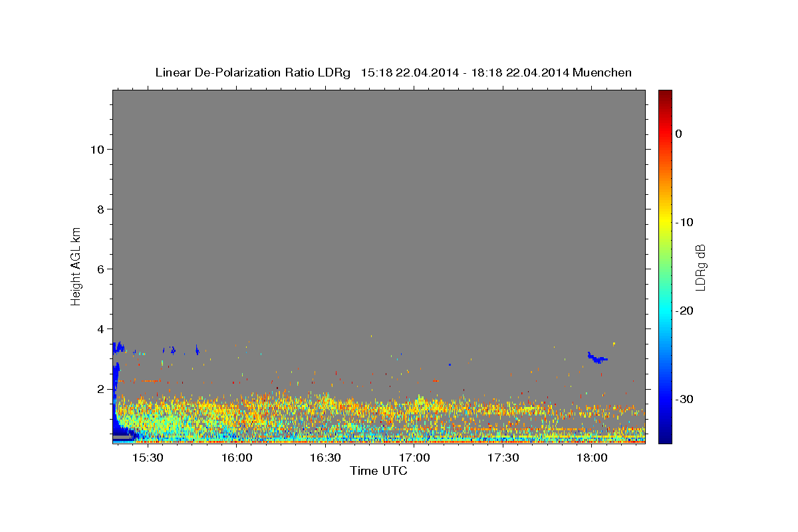Click the height tick label 10
Screen dimensions: 798x532
point(97,150)
